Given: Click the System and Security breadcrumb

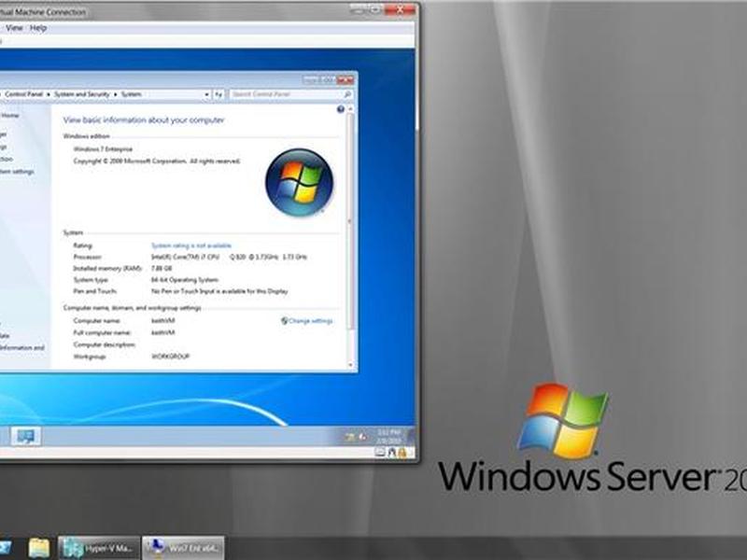Looking at the screenshot, I should (x=82, y=94).
